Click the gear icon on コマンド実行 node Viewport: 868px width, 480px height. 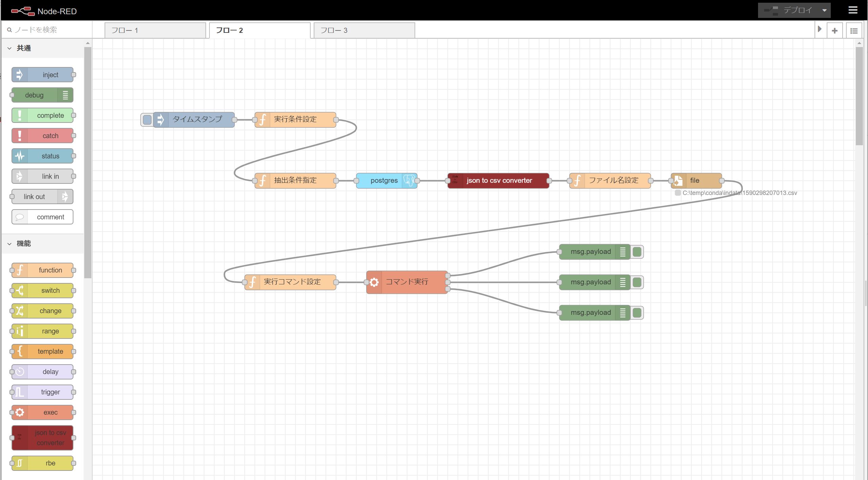[x=374, y=282]
